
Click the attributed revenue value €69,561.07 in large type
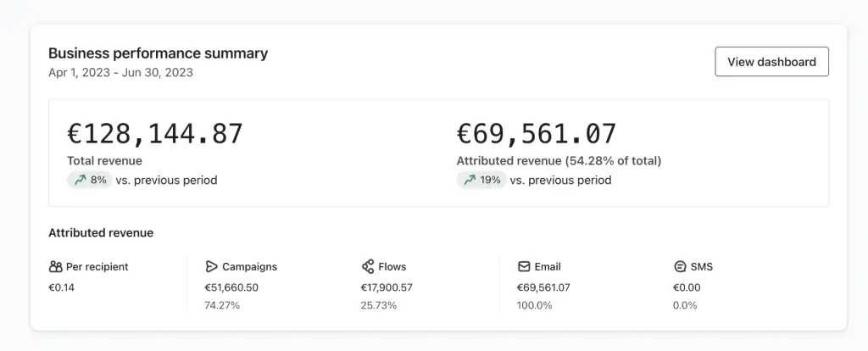536,134
